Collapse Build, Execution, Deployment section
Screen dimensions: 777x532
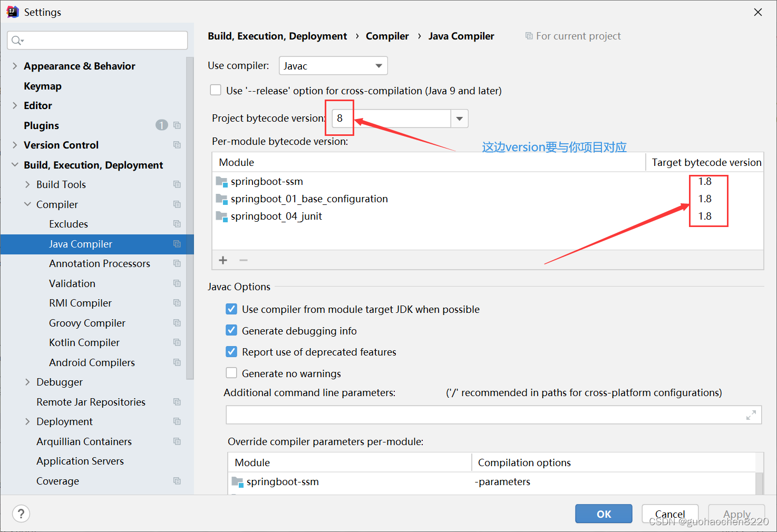pos(15,165)
